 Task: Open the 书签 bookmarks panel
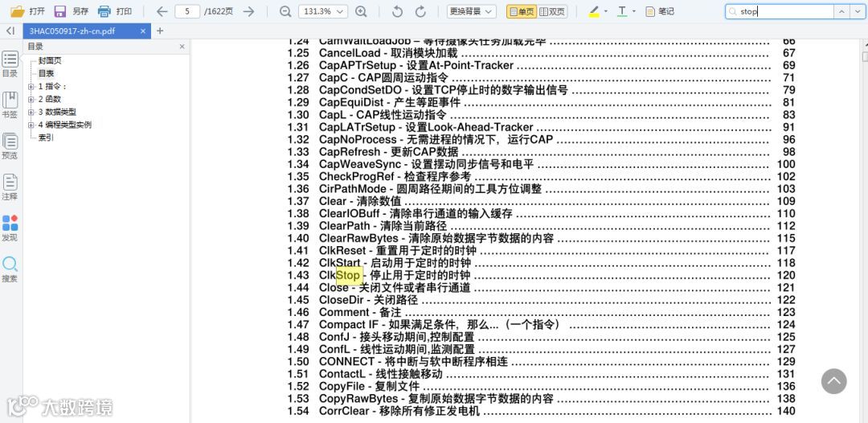10,105
